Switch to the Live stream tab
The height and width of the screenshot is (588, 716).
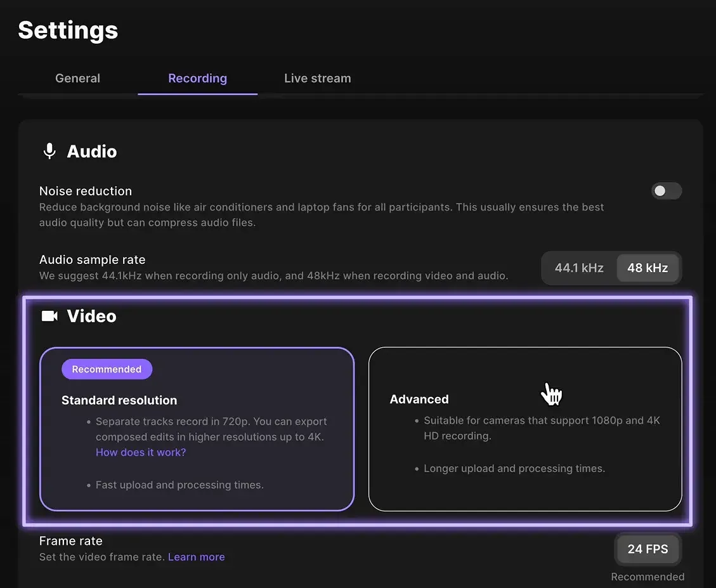point(317,78)
